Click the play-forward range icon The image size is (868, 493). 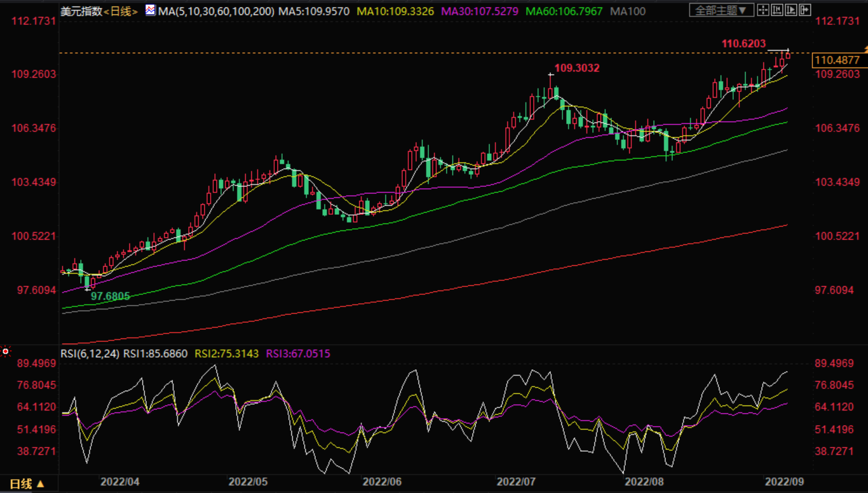[x=791, y=10]
